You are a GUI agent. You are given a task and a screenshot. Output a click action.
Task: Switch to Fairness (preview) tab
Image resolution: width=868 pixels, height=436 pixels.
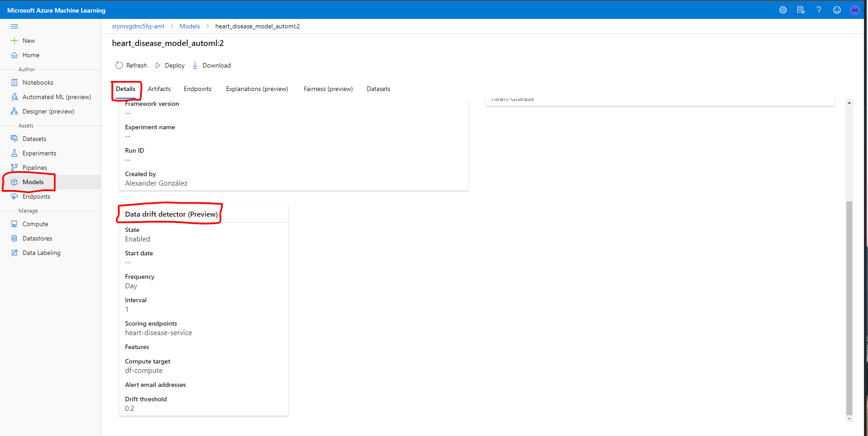(x=328, y=89)
